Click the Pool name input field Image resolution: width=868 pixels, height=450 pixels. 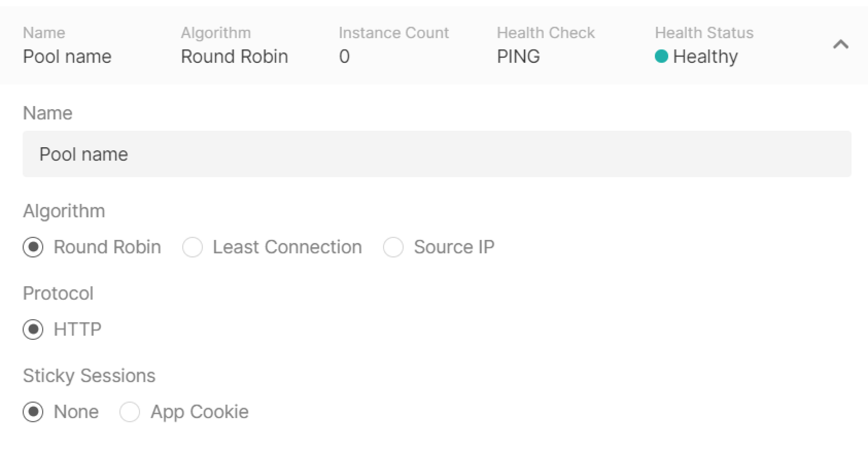coord(437,154)
